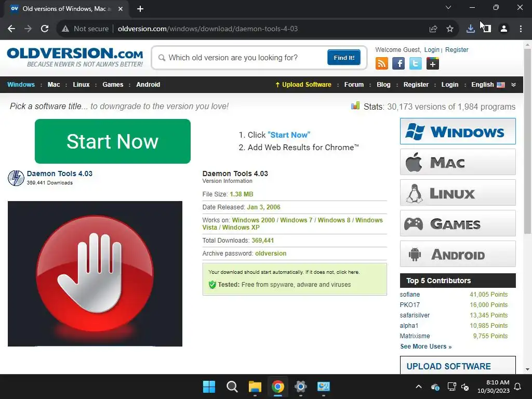Viewport: 532px width, 399px height.
Task: Open contributor safarisilver's profile
Action: pyautogui.click(x=415, y=315)
